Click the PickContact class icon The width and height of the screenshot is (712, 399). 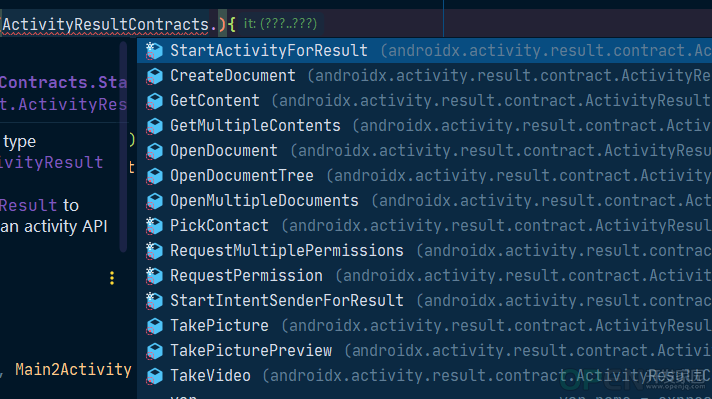[154, 225]
